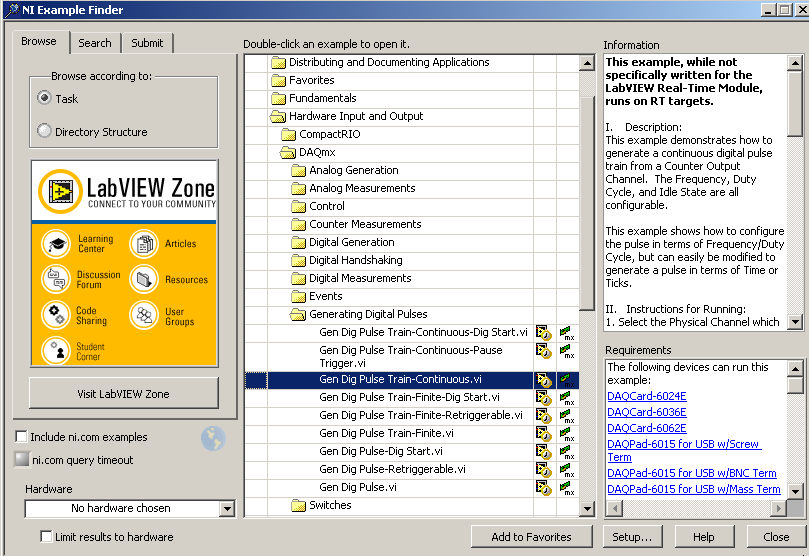The image size is (809, 556).
Task: Click the Help button
Action: (x=704, y=537)
